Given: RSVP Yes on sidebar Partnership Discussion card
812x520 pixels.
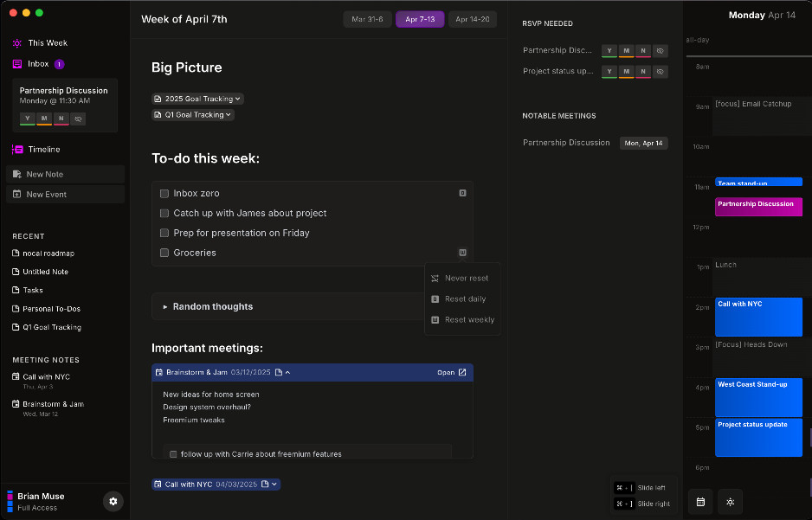Looking at the screenshot, I should point(28,119).
